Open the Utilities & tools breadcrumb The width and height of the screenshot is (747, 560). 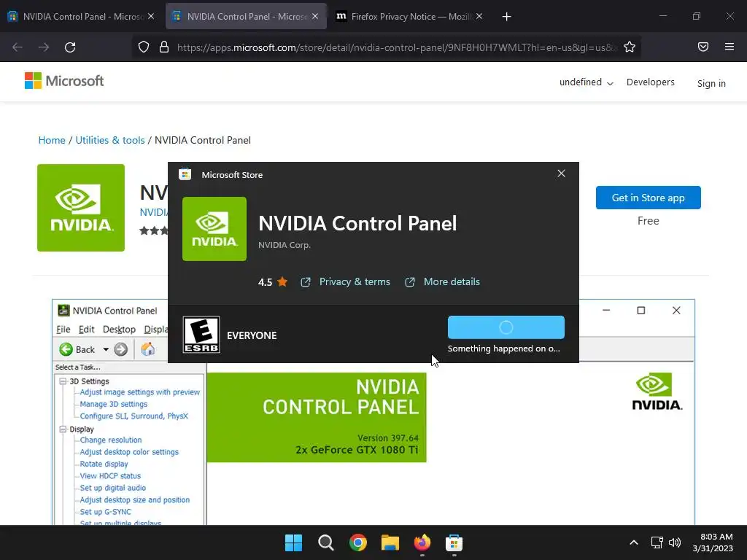pyautogui.click(x=110, y=140)
